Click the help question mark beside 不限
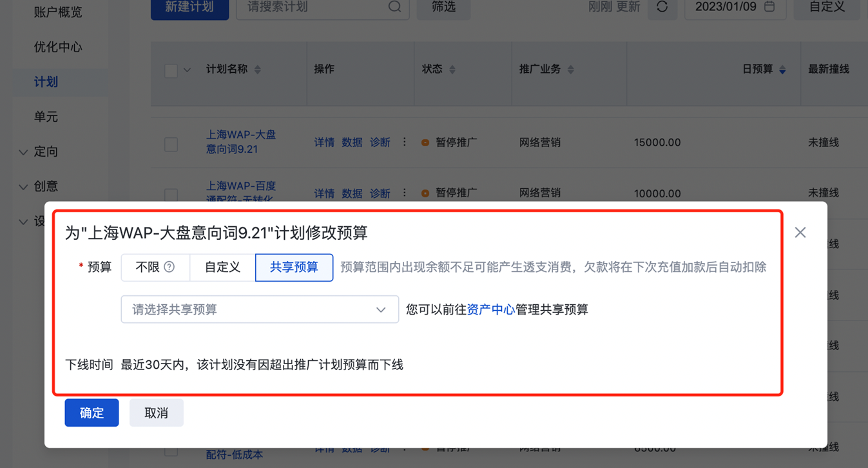This screenshot has height=468, width=868. [x=169, y=267]
